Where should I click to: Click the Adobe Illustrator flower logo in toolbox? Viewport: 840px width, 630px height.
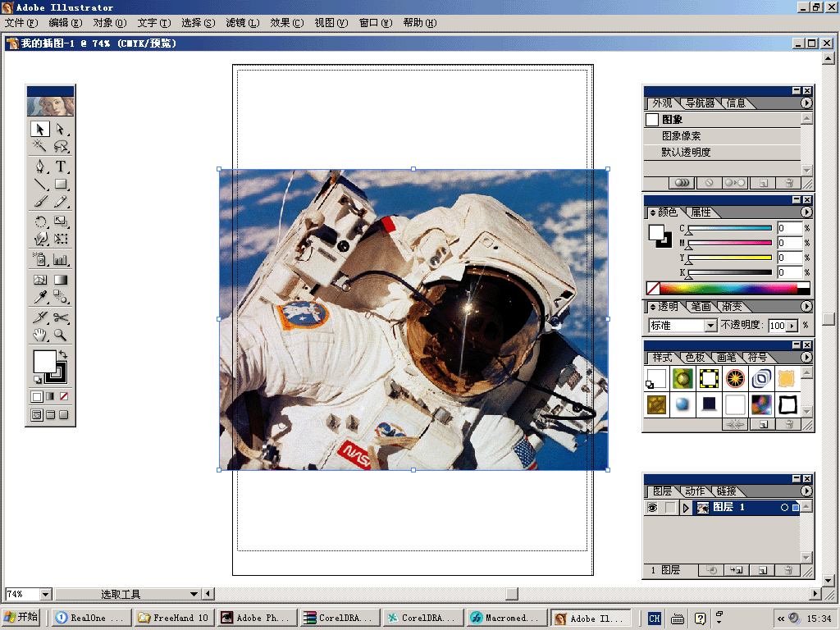click(x=50, y=106)
